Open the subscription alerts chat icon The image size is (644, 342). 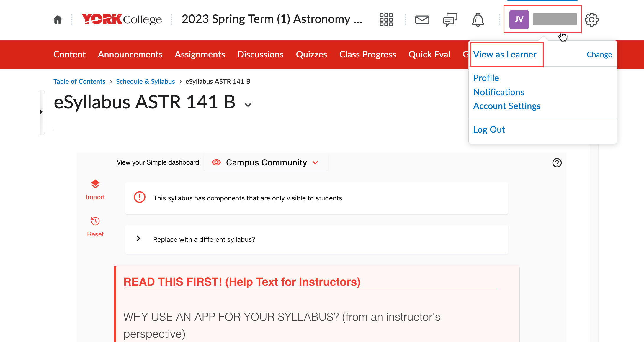pyautogui.click(x=450, y=20)
